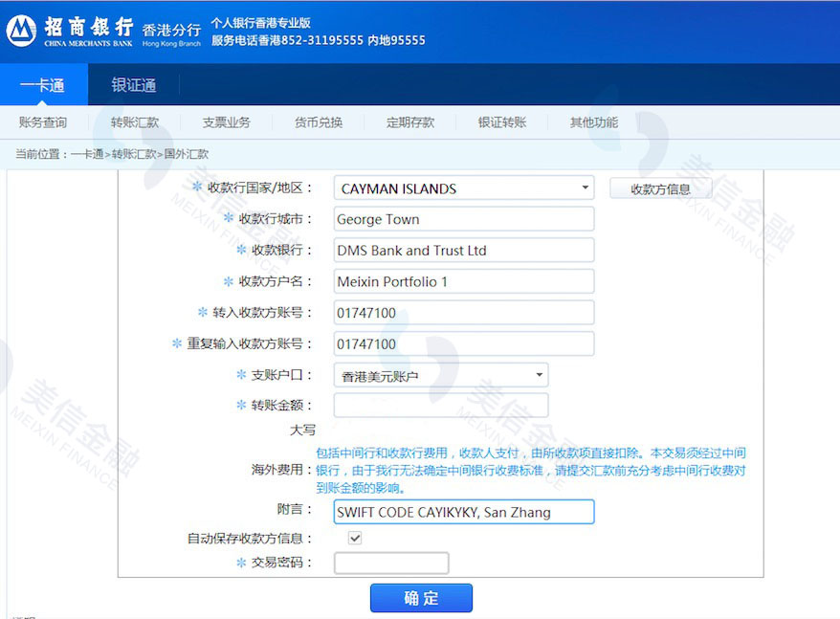The width and height of the screenshot is (840, 619).
Task: Click inside the 转账金额 amount field
Action: coord(440,405)
